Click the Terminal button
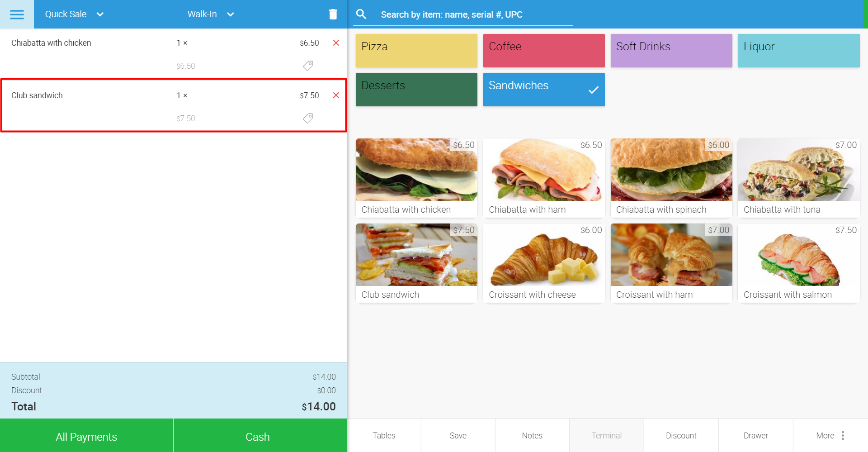 [607, 436]
